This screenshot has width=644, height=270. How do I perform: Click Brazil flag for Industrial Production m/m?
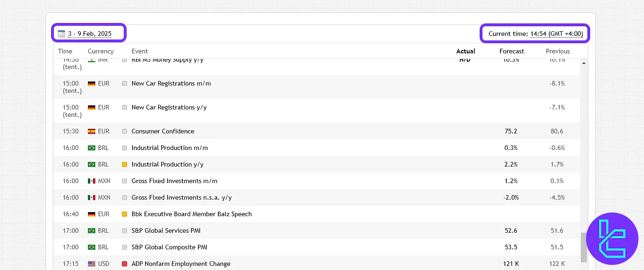pos(92,148)
